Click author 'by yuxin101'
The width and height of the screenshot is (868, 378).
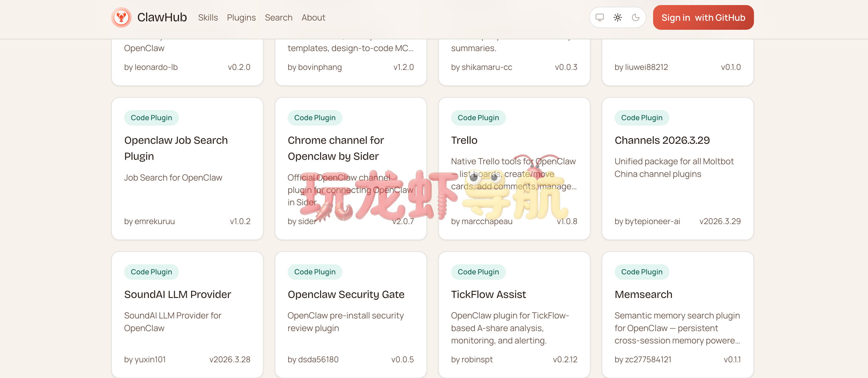click(145, 359)
